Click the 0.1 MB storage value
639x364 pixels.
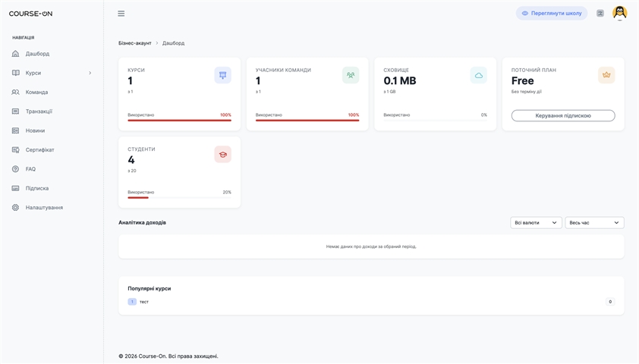pyautogui.click(x=400, y=80)
